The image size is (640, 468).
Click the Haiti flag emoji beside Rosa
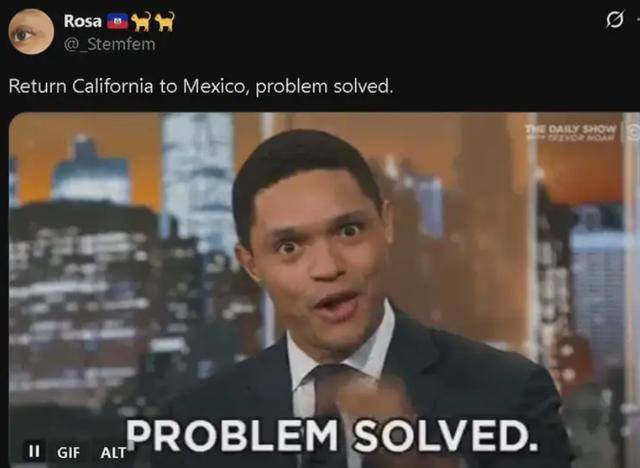[118, 21]
